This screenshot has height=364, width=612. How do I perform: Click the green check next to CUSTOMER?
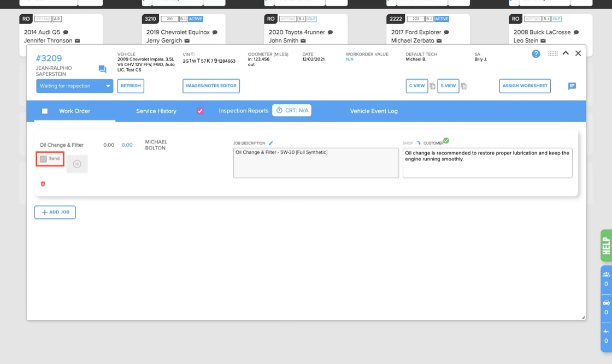pos(446,141)
